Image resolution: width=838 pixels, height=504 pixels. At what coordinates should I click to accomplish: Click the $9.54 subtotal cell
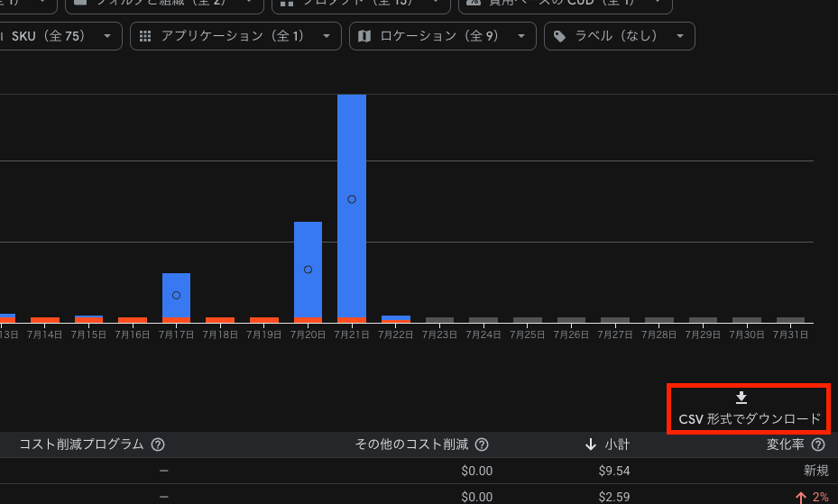[x=614, y=471]
